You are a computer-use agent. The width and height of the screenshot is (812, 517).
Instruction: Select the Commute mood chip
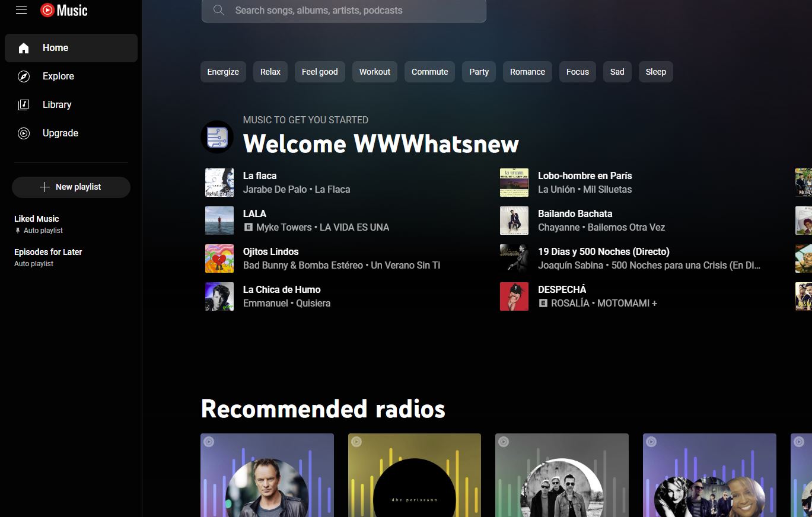(x=430, y=72)
